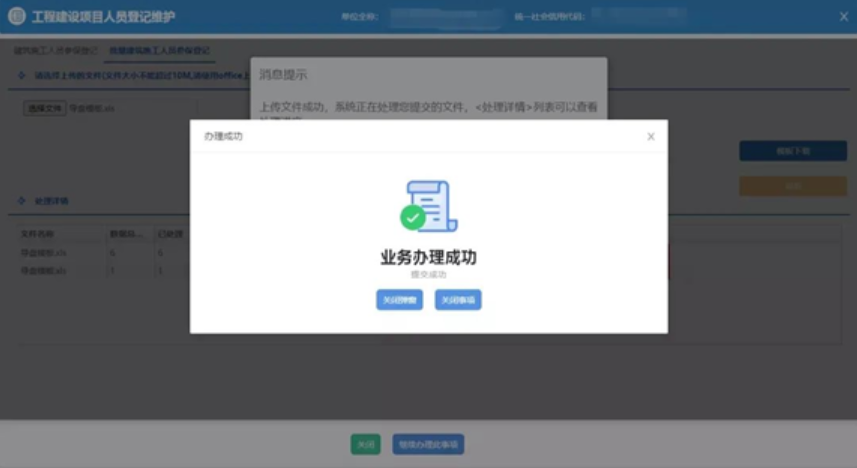Click the green 关闭 button at bottom
The height and width of the screenshot is (468, 857).
click(366, 444)
